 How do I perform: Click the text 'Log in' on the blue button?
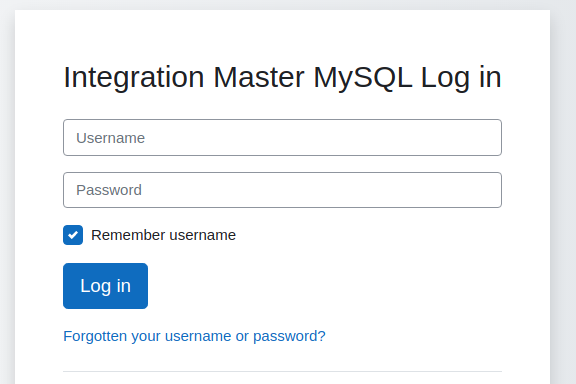(105, 286)
